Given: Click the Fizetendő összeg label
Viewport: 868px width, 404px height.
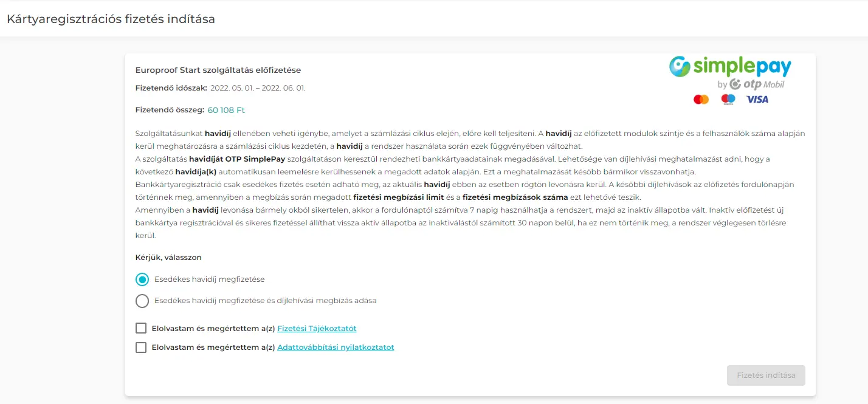Looking at the screenshot, I should (169, 110).
